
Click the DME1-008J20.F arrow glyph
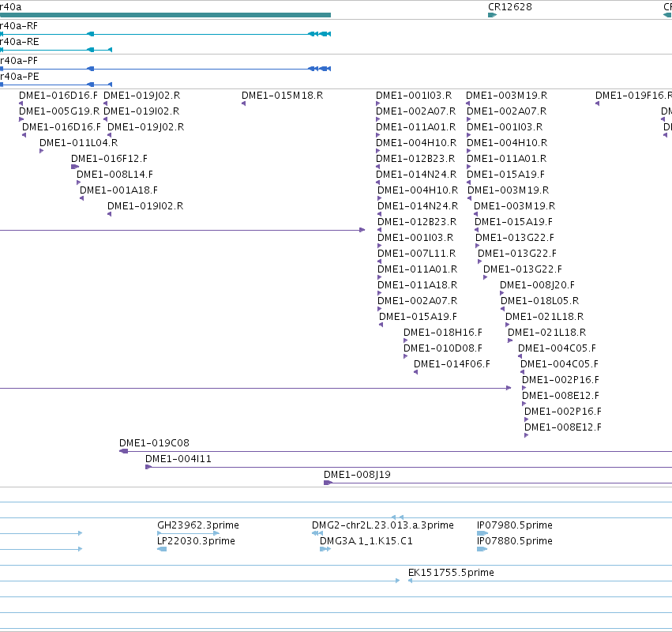tap(502, 293)
